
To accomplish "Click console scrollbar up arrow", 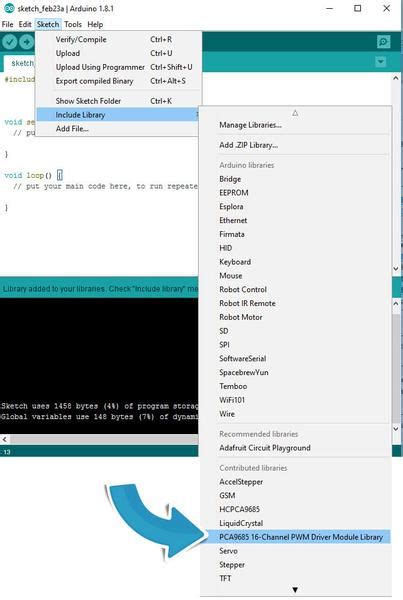I will 396,303.
